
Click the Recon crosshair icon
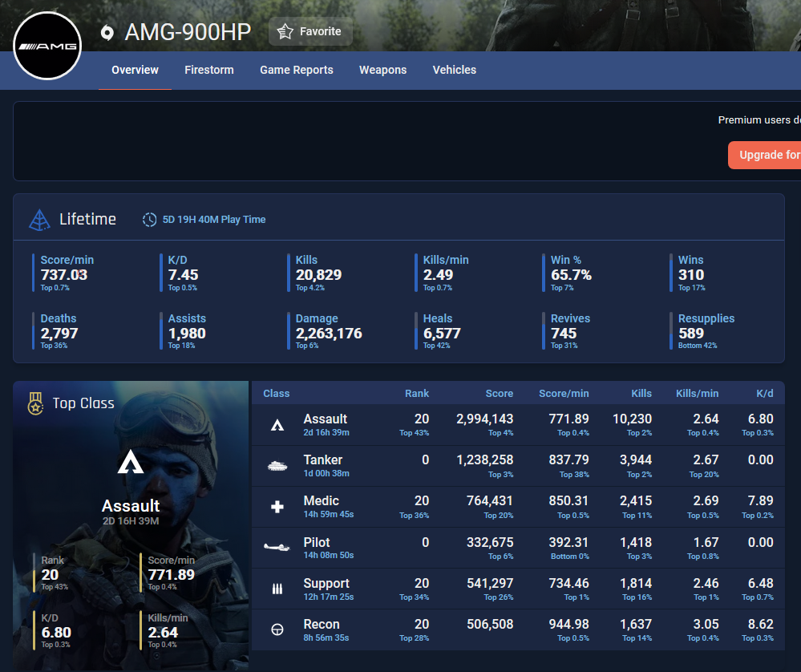click(277, 630)
